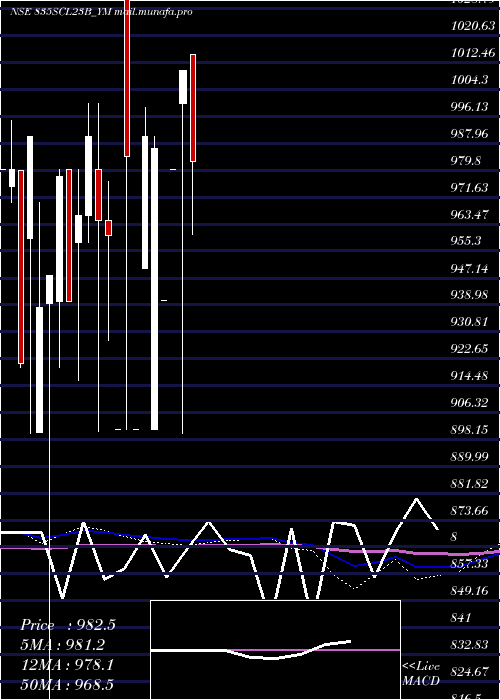Click the 849.16 price axis label
This screenshot has height=700, width=500.
coord(470,592)
